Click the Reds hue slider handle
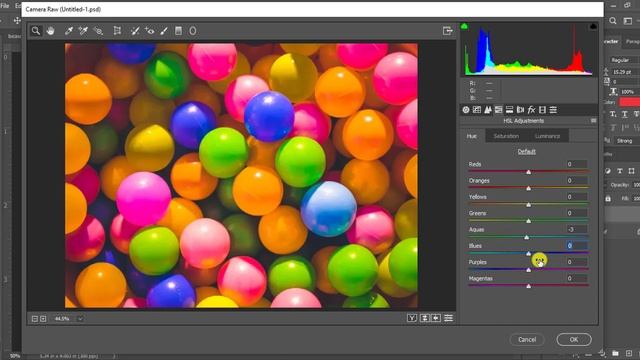 [529, 172]
